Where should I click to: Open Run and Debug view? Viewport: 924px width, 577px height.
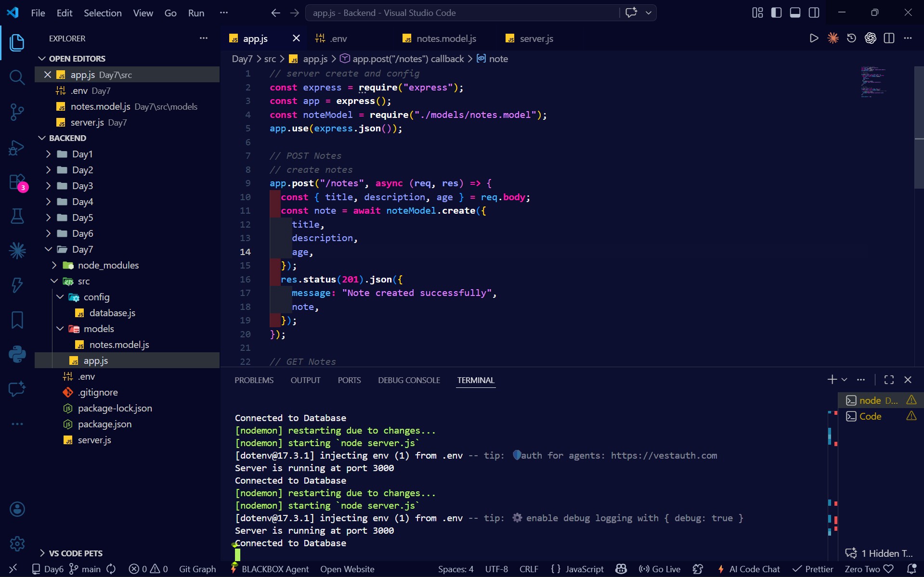17,148
